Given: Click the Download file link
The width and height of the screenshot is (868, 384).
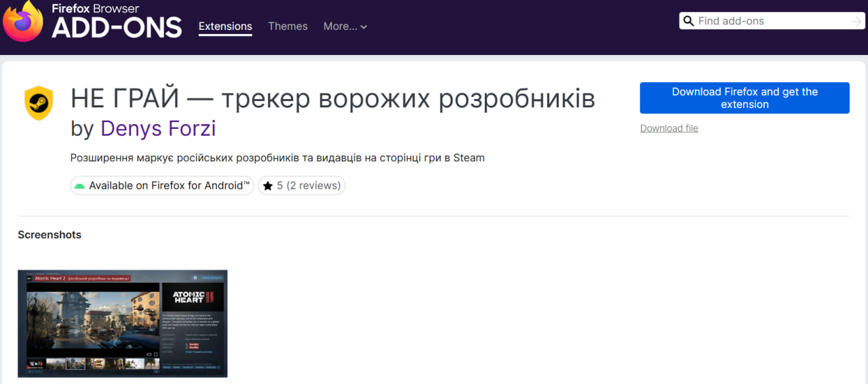Looking at the screenshot, I should (669, 128).
